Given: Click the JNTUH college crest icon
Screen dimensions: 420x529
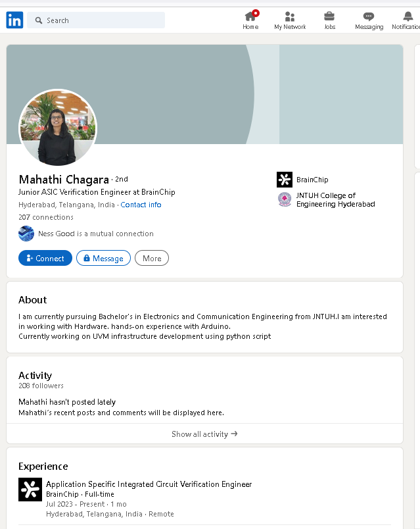Looking at the screenshot, I should (285, 199).
